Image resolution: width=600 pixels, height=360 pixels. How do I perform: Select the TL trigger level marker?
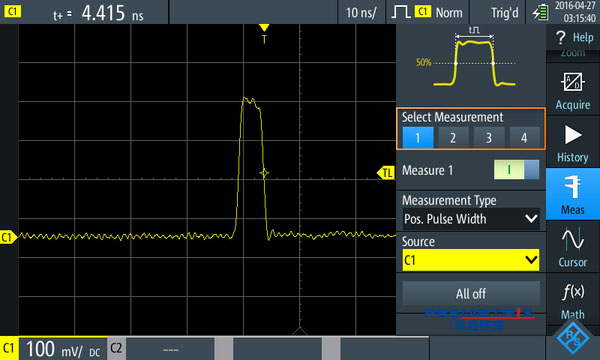coord(386,173)
